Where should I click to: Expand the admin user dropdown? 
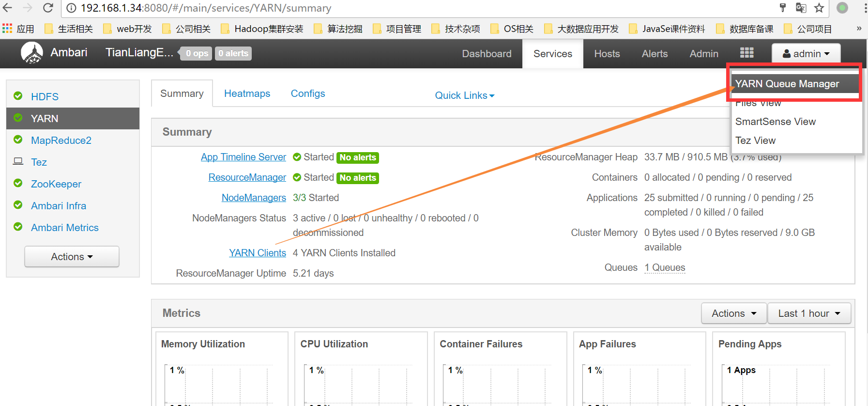click(806, 54)
